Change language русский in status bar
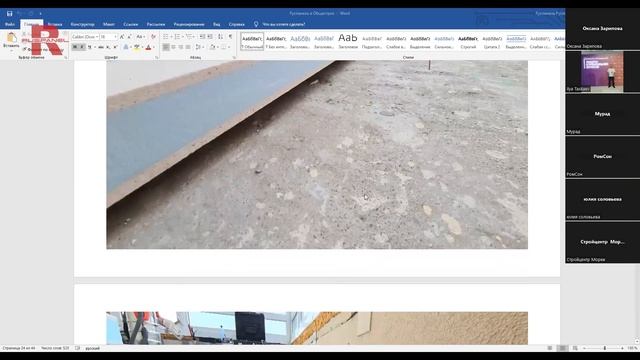640x360 pixels. click(93, 348)
